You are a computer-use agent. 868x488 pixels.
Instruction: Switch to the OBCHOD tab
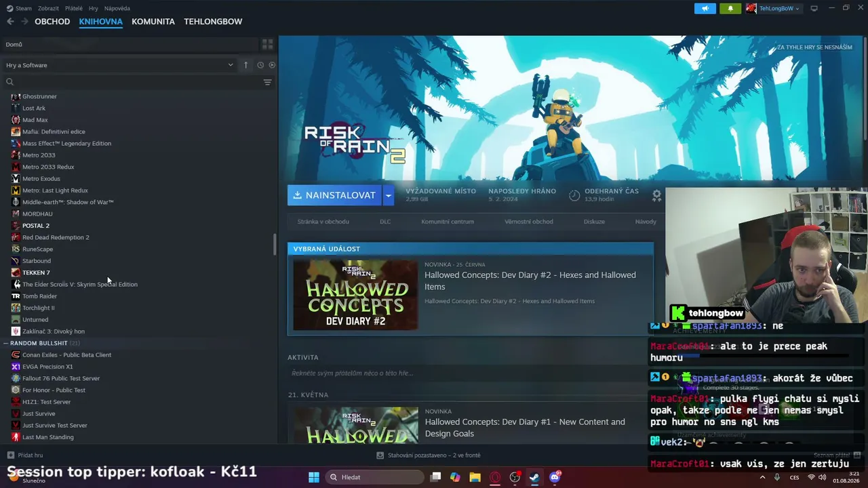point(52,22)
